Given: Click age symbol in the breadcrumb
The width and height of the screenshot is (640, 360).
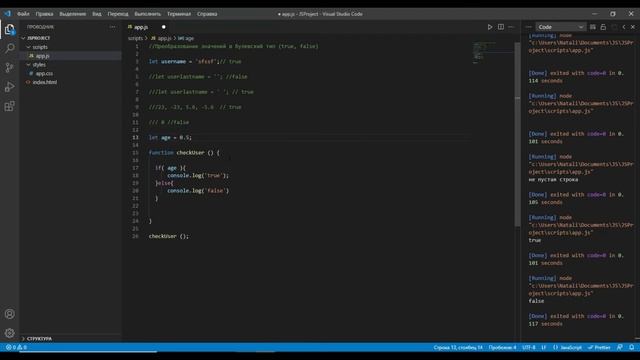Looking at the screenshot, I should [x=186, y=38].
